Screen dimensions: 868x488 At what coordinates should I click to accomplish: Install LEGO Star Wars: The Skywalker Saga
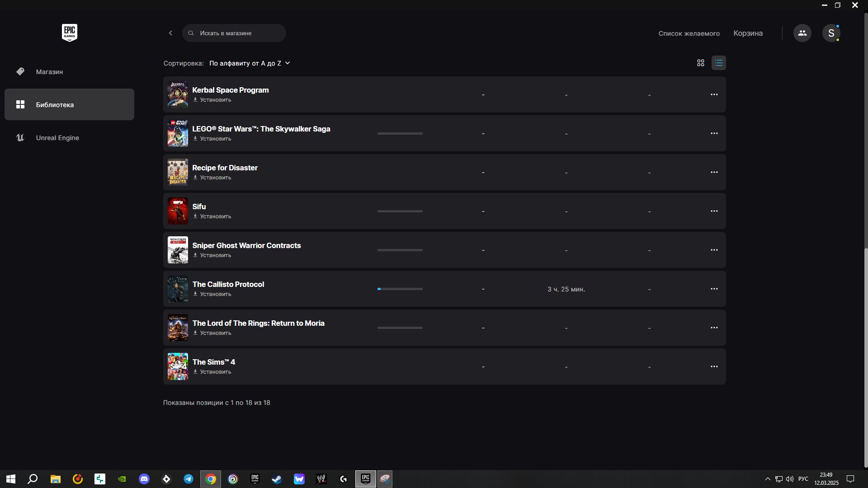point(212,139)
